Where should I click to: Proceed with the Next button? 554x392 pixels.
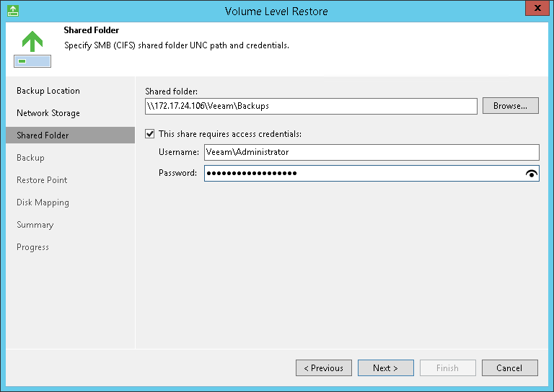coord(385,368)
